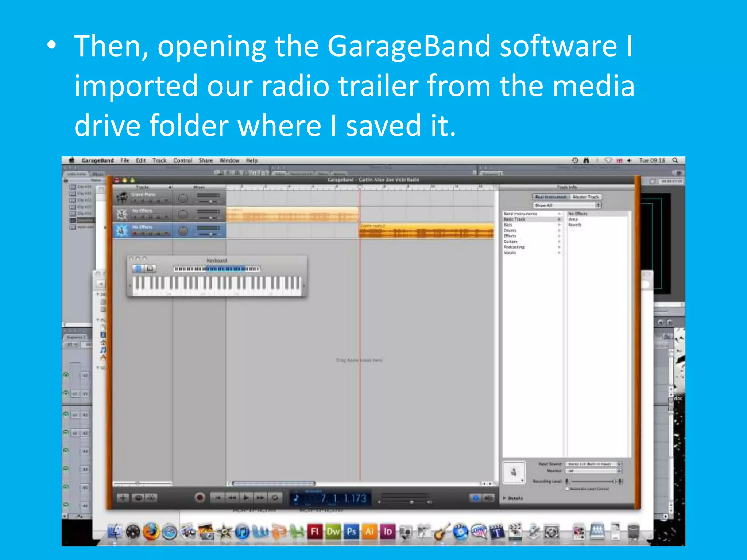Expand the Details disclosure triangle
This screenshot has width=747, height=560.
[505, 498]
